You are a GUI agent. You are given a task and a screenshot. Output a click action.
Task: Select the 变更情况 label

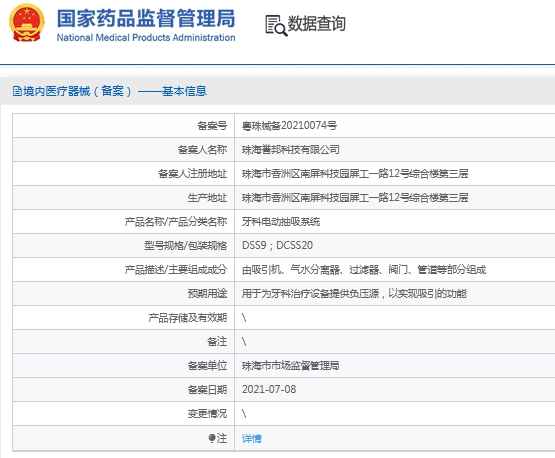[x=207, y=414]
